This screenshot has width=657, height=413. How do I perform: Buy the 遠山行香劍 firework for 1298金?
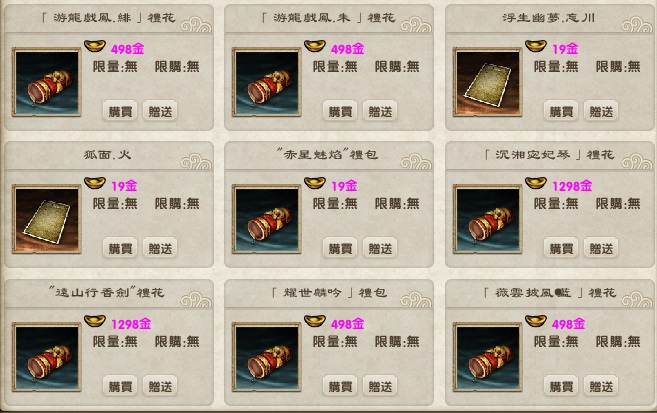click(120, 386)
